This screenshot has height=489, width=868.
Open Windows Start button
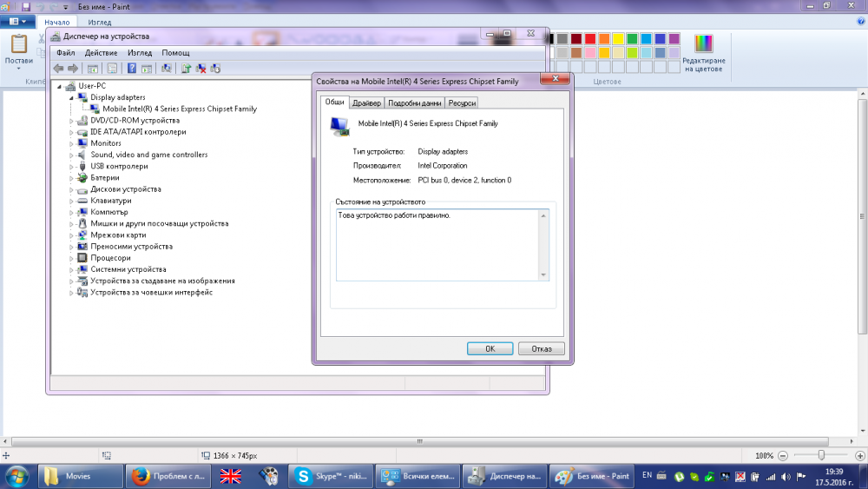click(x=17, y=476)
